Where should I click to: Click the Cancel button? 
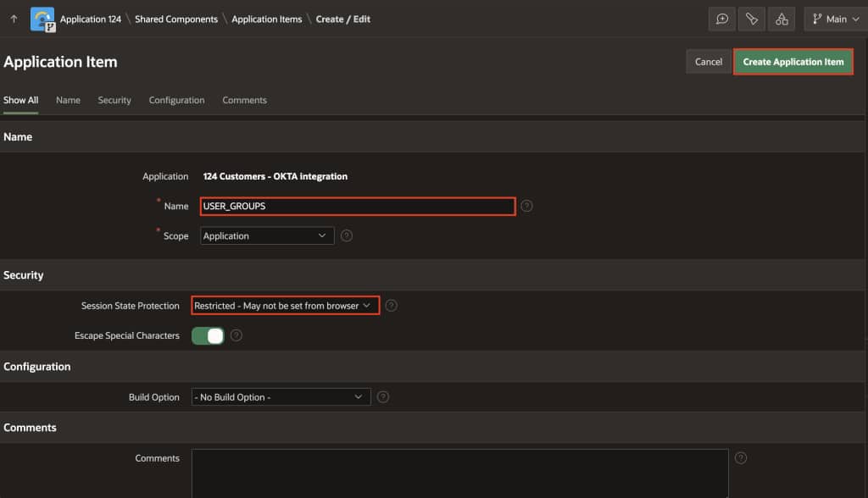(709, 61)
